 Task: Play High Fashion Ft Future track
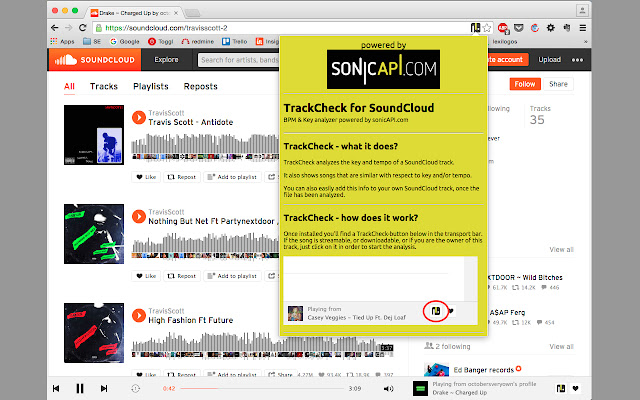tap(139, 316)
